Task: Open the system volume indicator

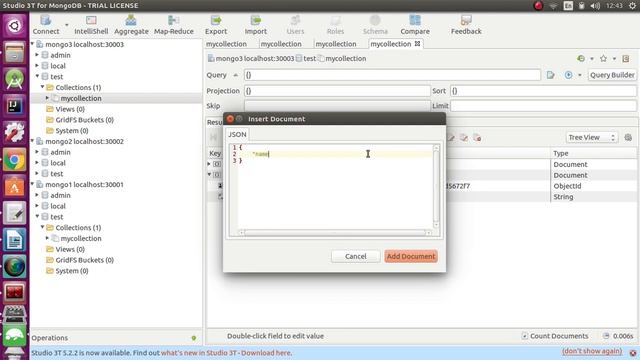Action: 595,6
